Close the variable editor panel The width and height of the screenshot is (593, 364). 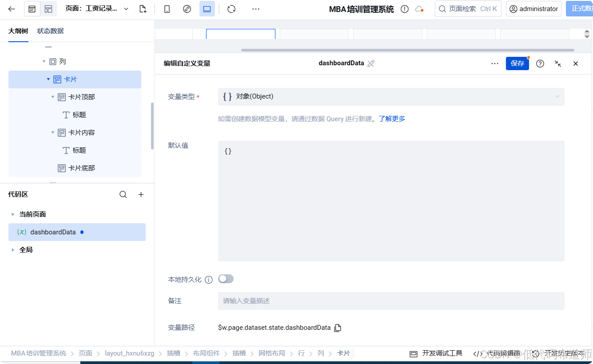576,63
